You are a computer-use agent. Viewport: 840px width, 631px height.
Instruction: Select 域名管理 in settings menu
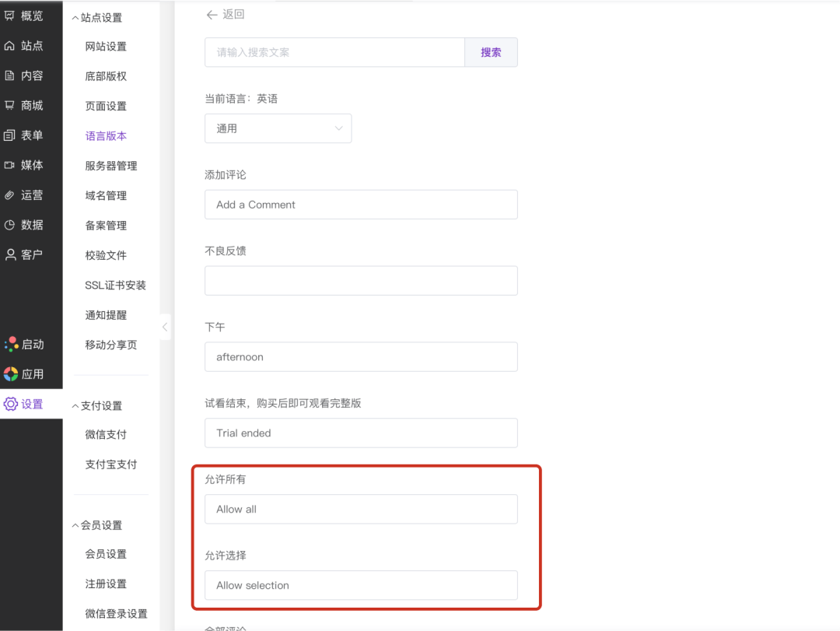coord(106,195)
